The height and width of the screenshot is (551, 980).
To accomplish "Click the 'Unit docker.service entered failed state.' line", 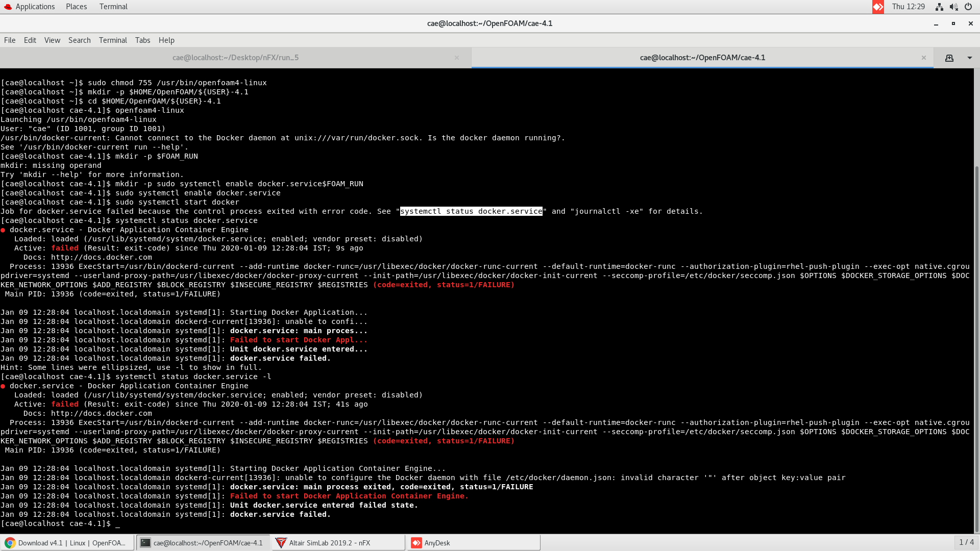I will click(x=324, y=505).
